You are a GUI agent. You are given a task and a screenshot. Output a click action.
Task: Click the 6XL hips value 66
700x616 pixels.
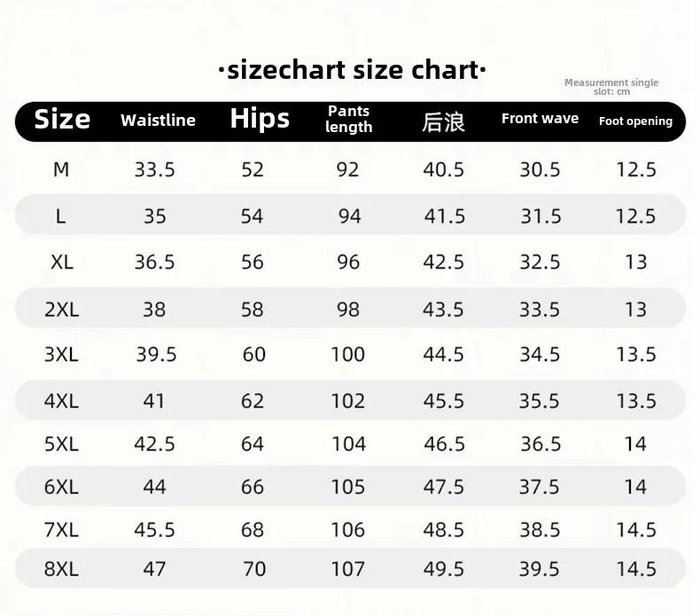[253, 487]
